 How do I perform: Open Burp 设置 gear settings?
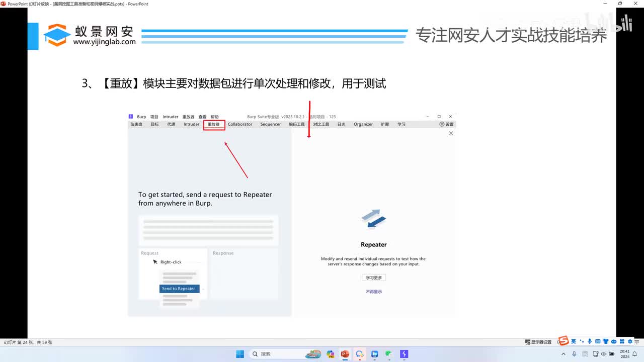[x=446, y=124]
